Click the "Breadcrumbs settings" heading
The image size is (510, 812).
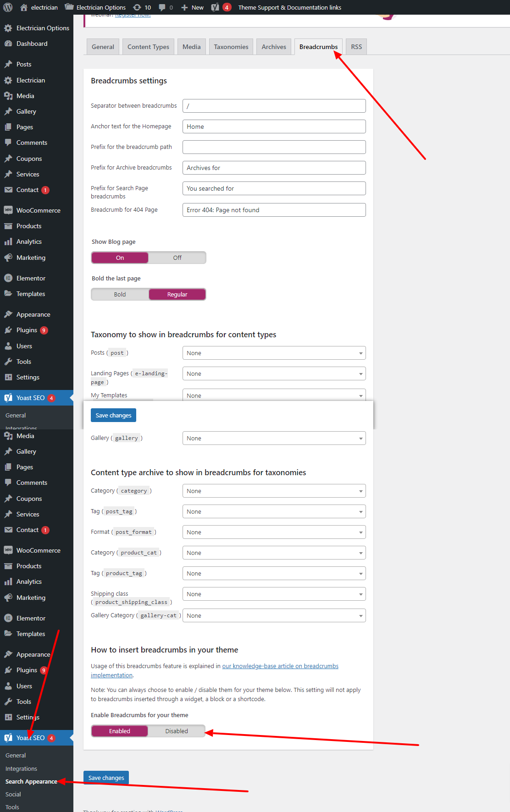(129, 81)
